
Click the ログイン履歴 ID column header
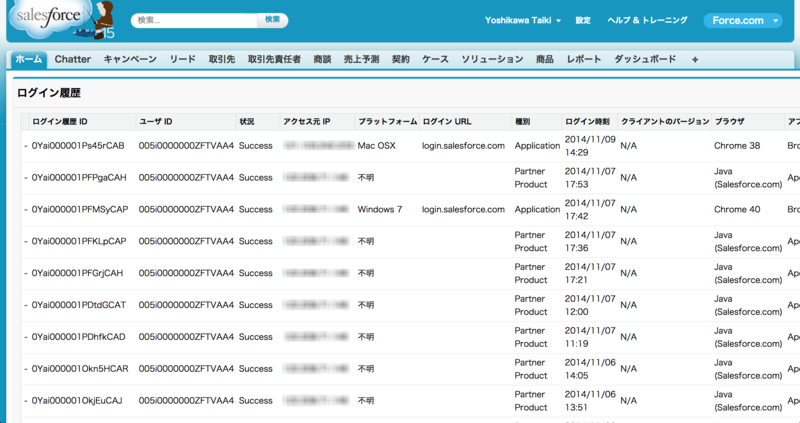[x=60, y=121]
